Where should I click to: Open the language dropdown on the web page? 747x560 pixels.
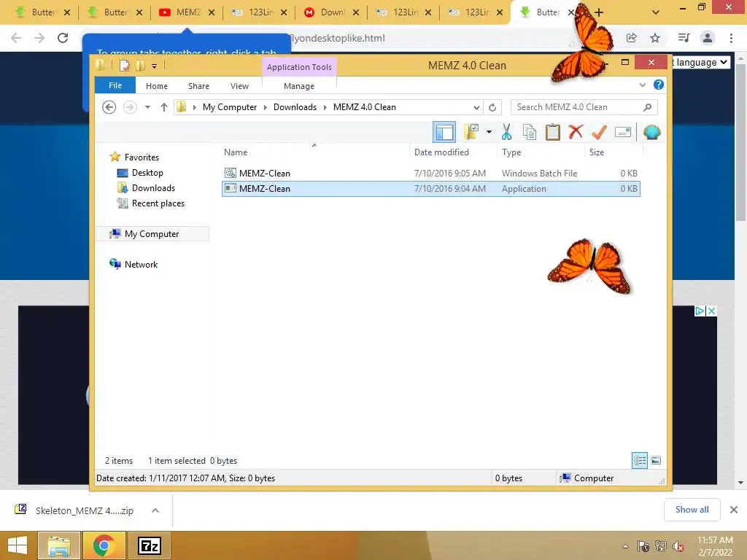(x=700, y=63)
